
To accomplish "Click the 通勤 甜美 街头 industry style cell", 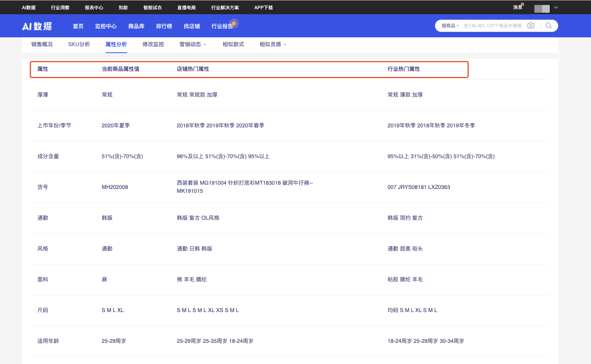I will [x=405, y=249].
